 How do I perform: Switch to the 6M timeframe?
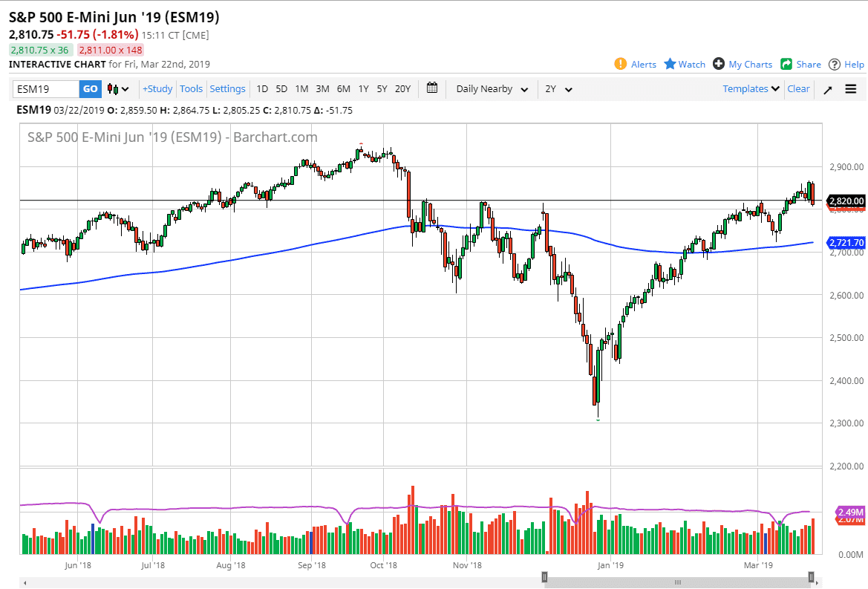coord(343,88)
